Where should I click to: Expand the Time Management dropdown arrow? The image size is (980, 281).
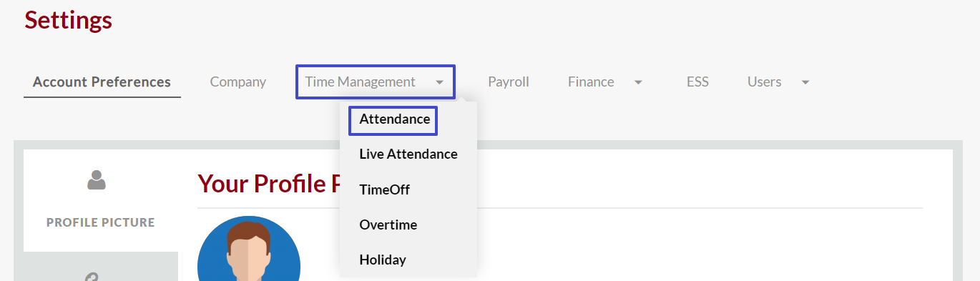point(439,83)
